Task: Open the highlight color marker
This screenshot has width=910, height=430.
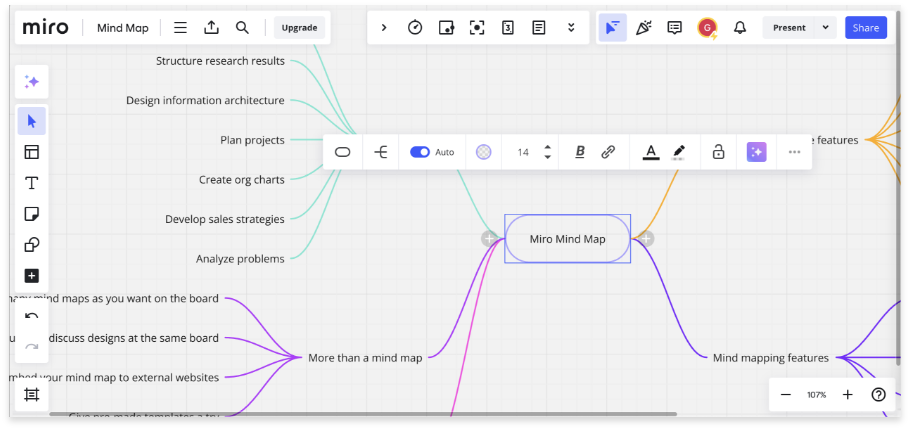Action: click(x=678, y=152)
